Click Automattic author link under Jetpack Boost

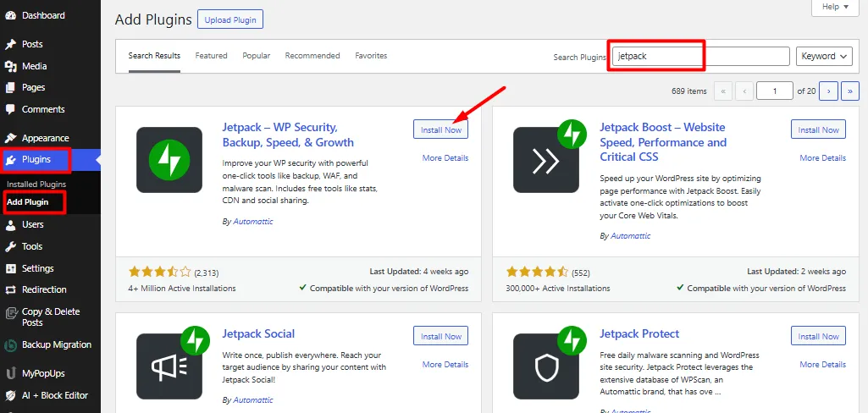click(x=631, y=236)
